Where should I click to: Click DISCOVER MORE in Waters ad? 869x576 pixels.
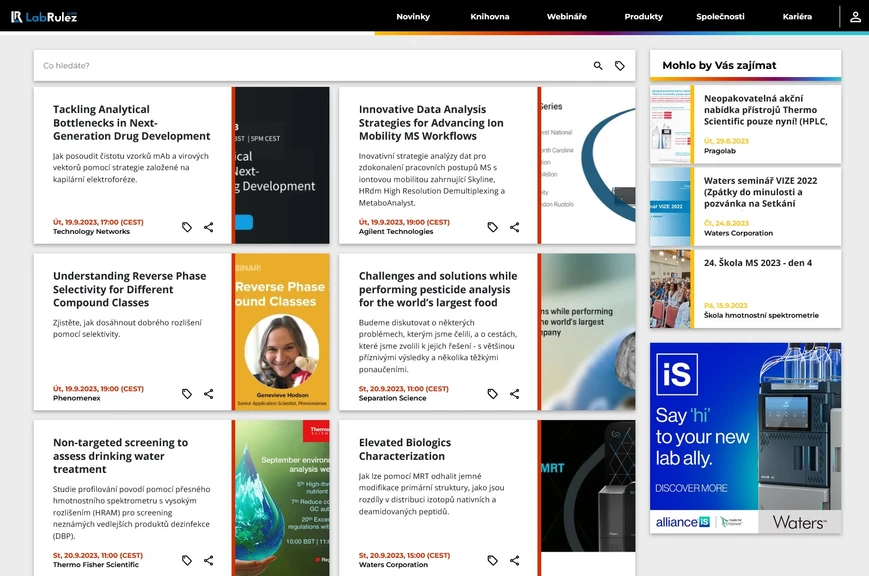point(691,488)
